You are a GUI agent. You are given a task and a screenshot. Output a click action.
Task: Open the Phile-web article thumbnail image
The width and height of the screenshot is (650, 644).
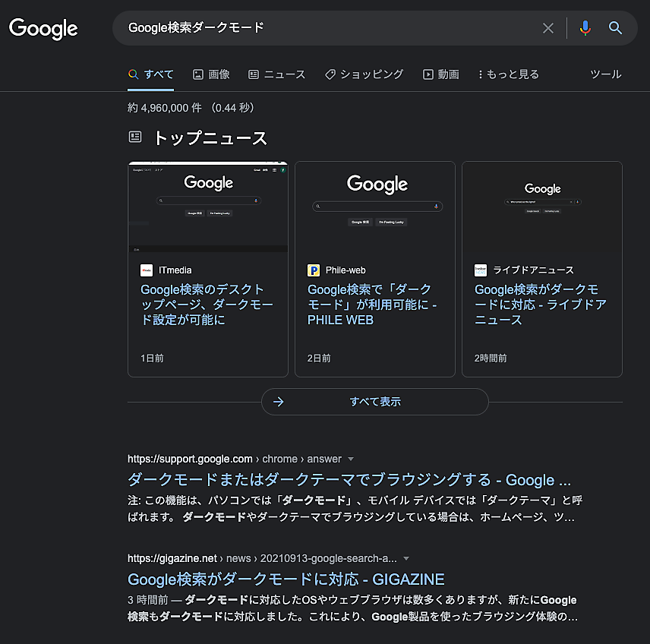tap(375, 207)
